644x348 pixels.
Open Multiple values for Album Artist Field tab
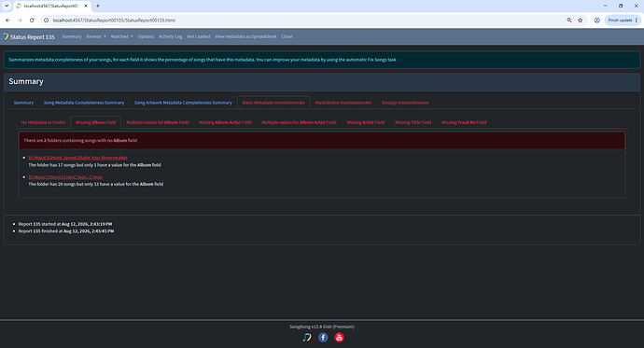[299, 122]
